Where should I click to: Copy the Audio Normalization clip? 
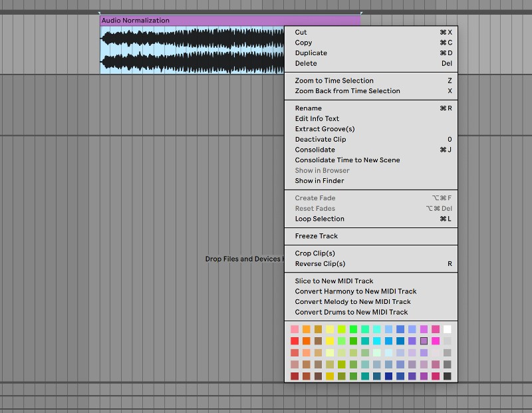coord(303,42)
